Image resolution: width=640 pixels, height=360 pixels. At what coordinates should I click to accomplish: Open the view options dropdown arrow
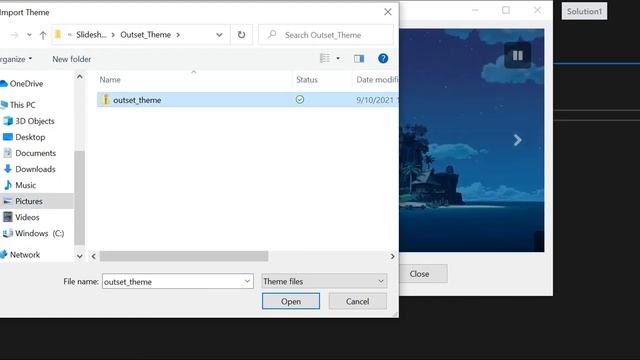[338, 58]
